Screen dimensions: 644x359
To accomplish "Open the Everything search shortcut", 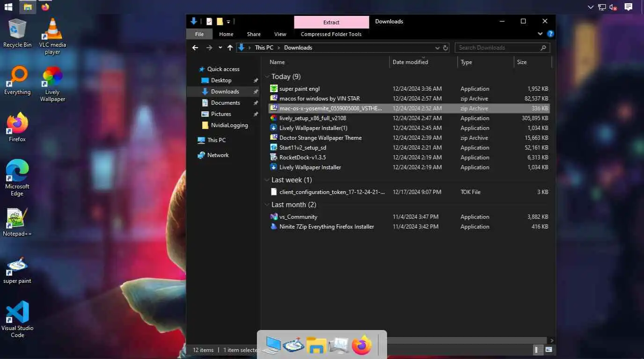I will click(17, 80).
